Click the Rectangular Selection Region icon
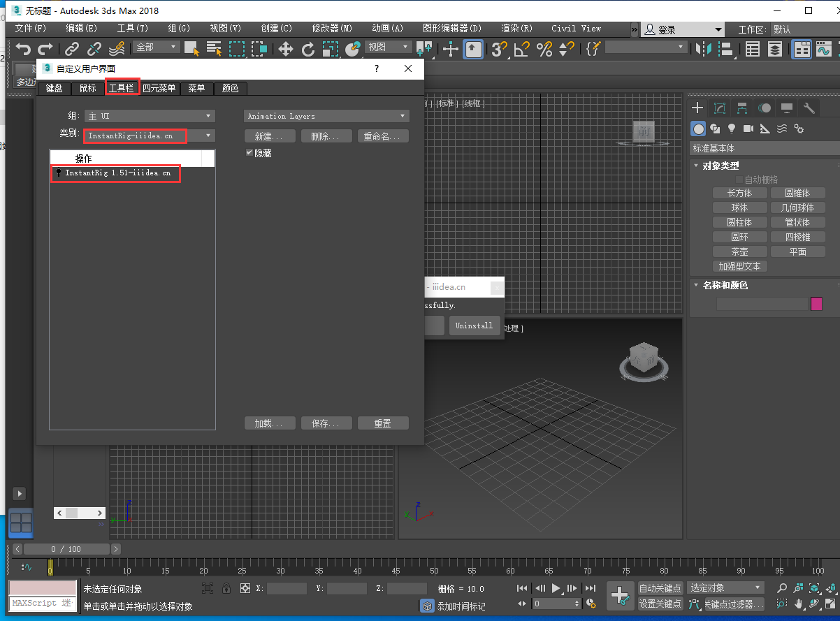The height and width of the screenshot is (621, 840). [x=238, y=49]
